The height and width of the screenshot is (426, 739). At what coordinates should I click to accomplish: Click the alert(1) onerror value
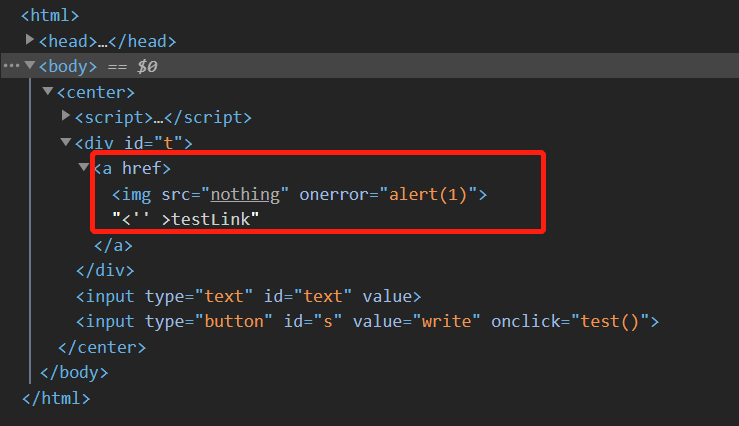click(427, 194)
